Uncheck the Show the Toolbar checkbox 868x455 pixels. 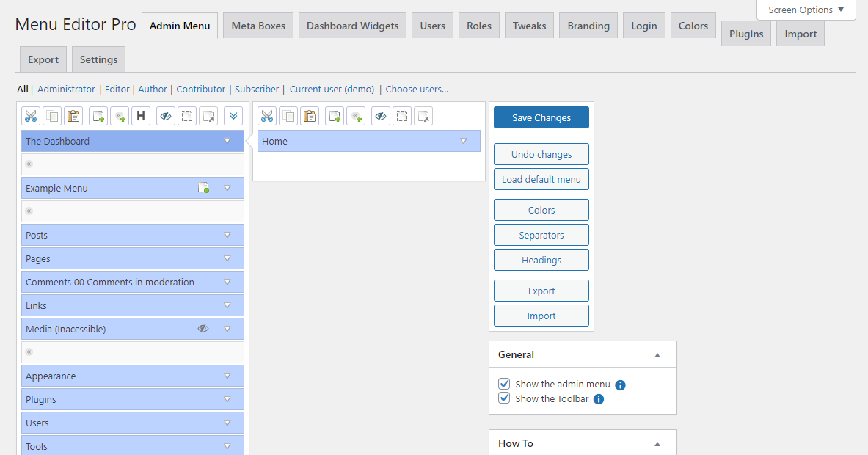pos(504,398)
